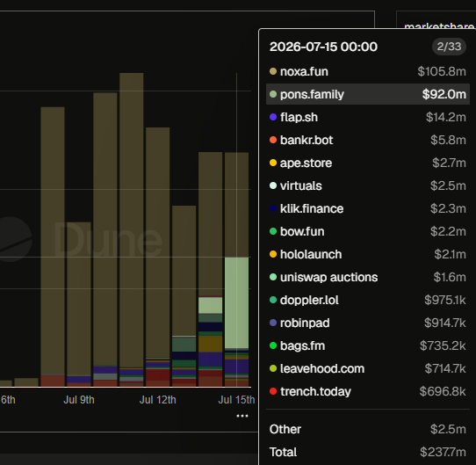
Task: Click the flap.sh purple color dot
Action: 273,117
